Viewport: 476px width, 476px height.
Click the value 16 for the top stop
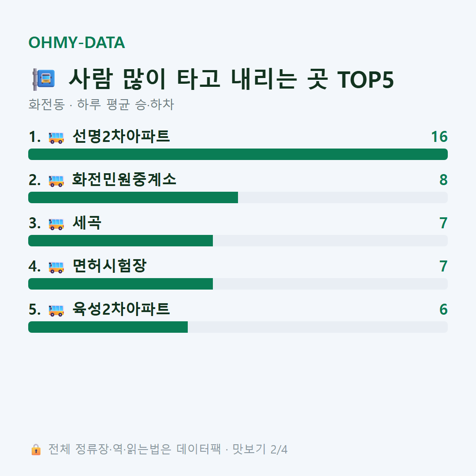click(439, 137)
